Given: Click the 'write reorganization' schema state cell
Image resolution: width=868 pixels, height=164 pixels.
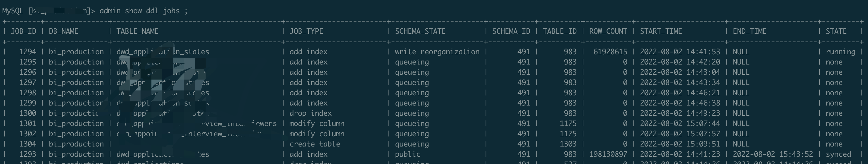Looking at the screenshot, I should pos(437,52).
